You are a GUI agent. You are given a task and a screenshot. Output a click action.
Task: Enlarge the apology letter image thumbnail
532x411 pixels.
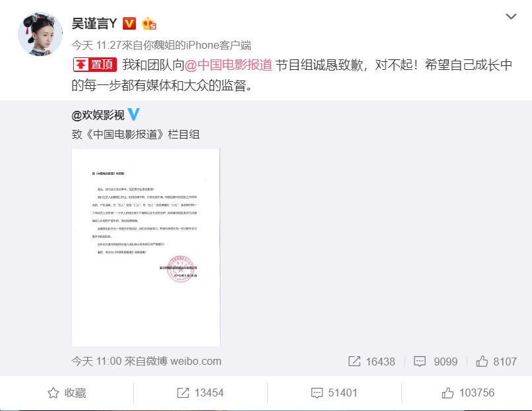pyautogui.click(x=146, y=247)
